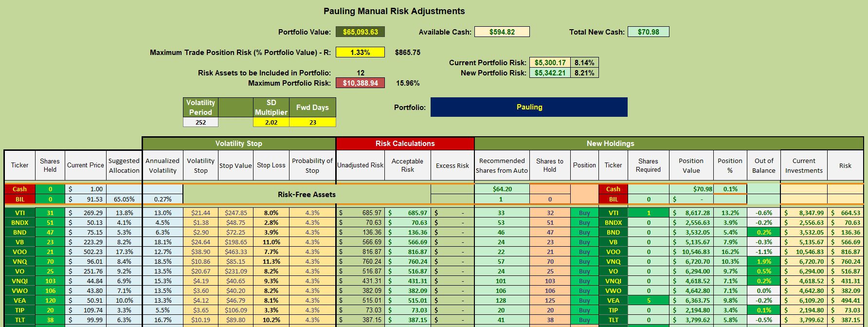868x327 pixels.
Task: Select VTI current price 269.29
Action: (86, 213)
